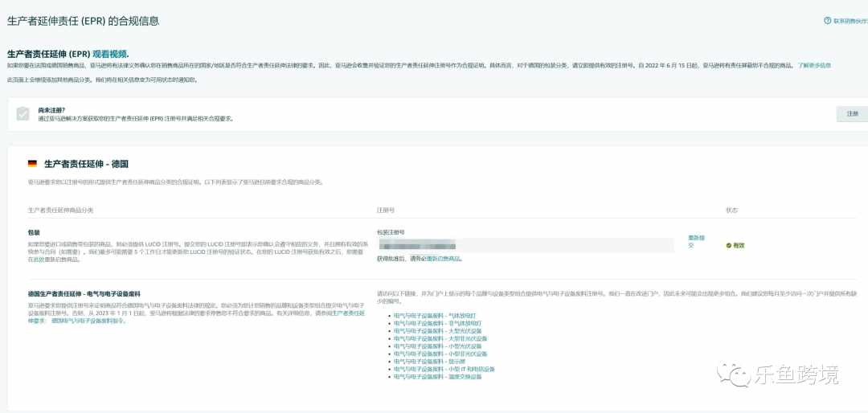This screenshot has height=413, width=868.
Task: Click the 重新提交 link for packaging registration
Action: (696, 241)
